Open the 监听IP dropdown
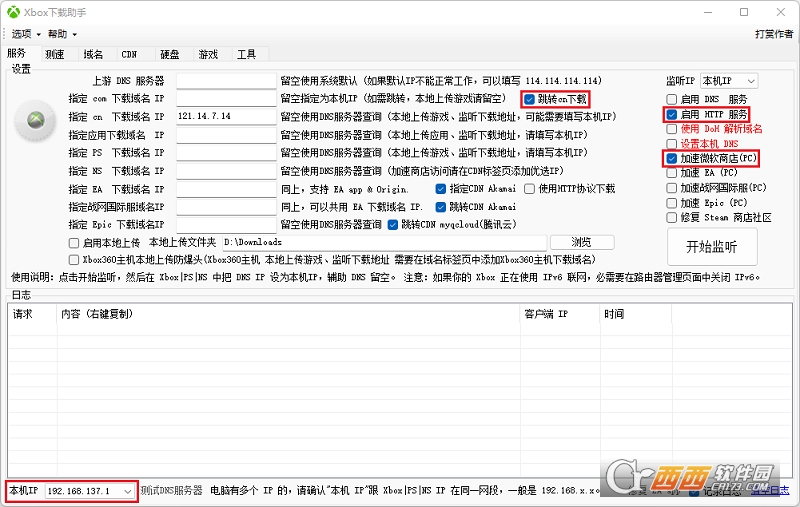 click(729, 81)
